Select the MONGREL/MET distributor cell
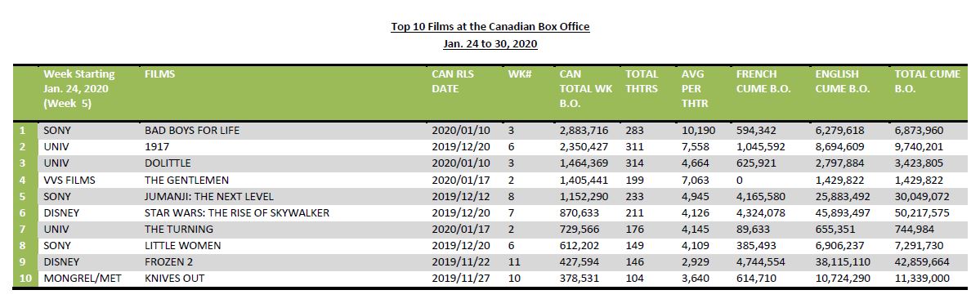Image resolution: width=980 pixels, height=299 pixels. 82,278
